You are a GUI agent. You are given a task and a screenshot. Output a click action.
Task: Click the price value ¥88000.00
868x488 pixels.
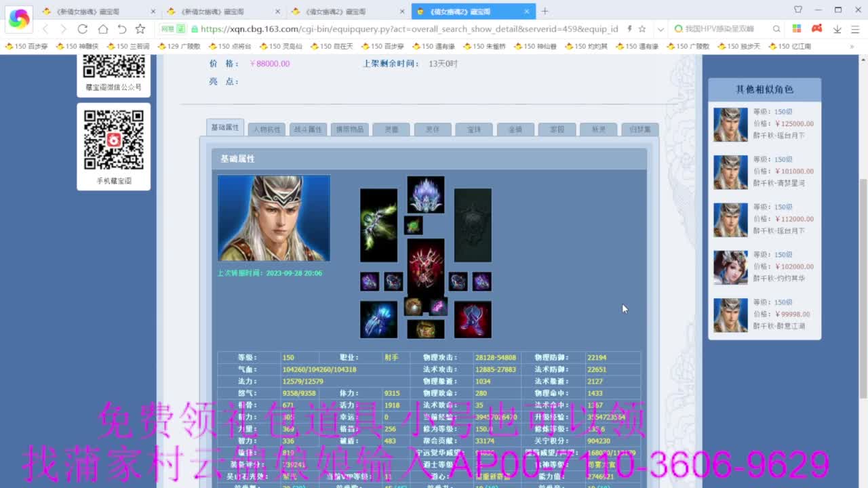270,64
